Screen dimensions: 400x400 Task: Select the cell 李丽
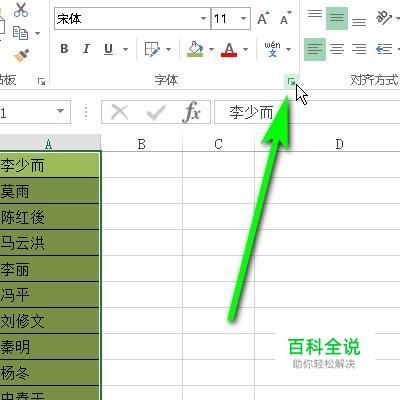click(x=50, y=269)
